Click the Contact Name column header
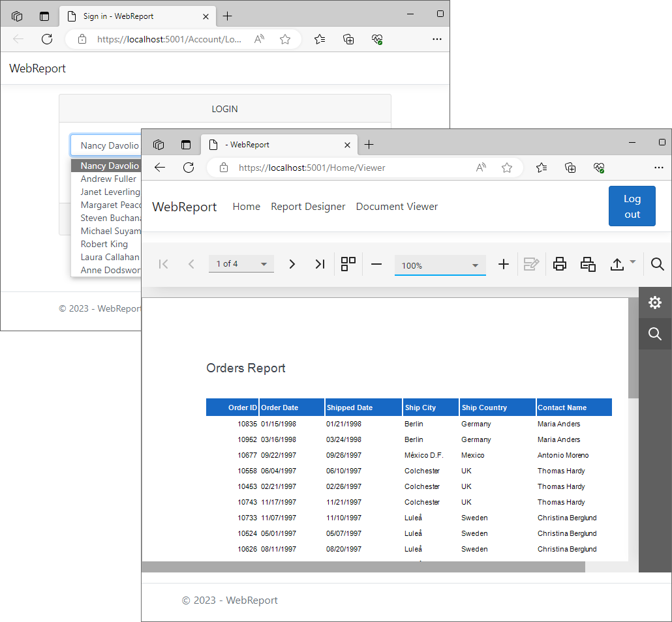 [x=574, y=407]
